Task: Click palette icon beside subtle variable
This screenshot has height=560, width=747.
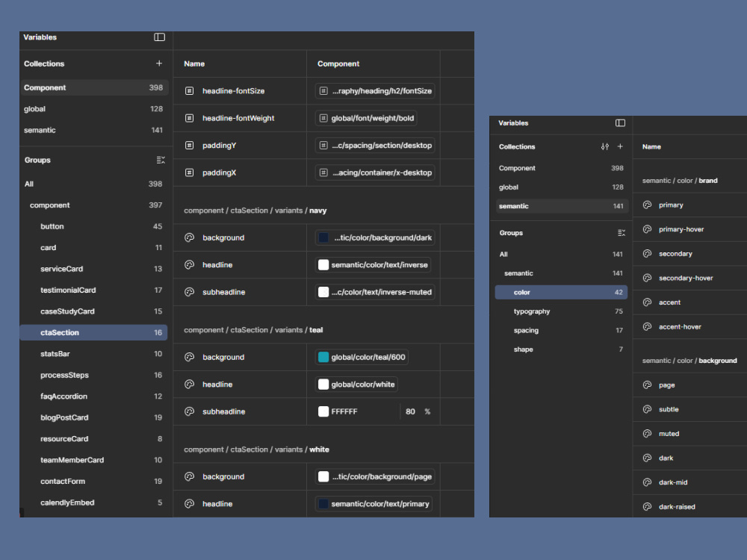Action: point(647,409)
